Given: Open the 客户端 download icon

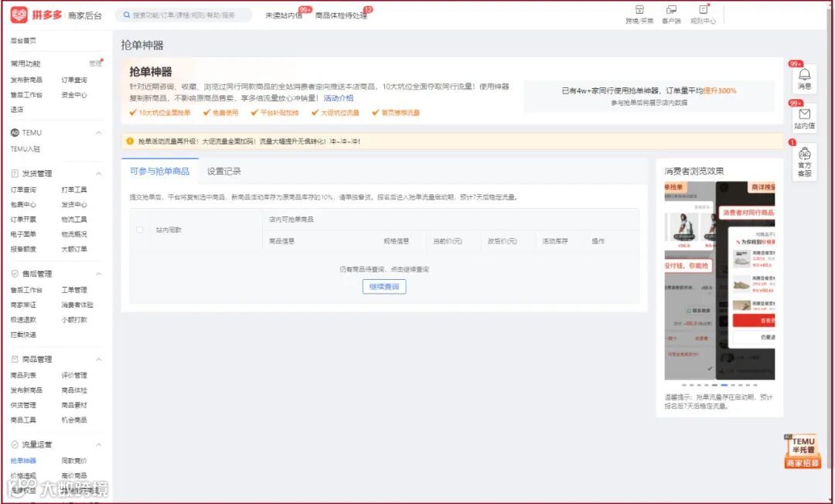Looking at the screenshot, I should [x=671, y=9].
